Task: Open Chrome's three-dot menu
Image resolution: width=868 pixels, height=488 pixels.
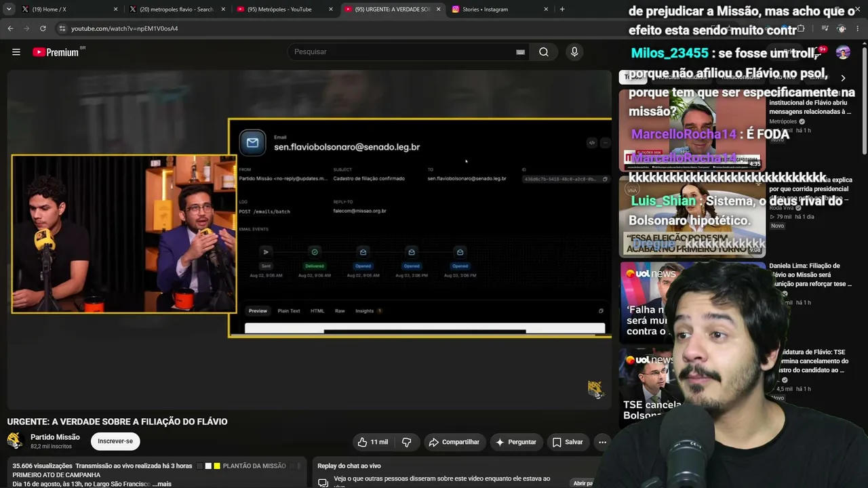Action: tap(858, 28)
